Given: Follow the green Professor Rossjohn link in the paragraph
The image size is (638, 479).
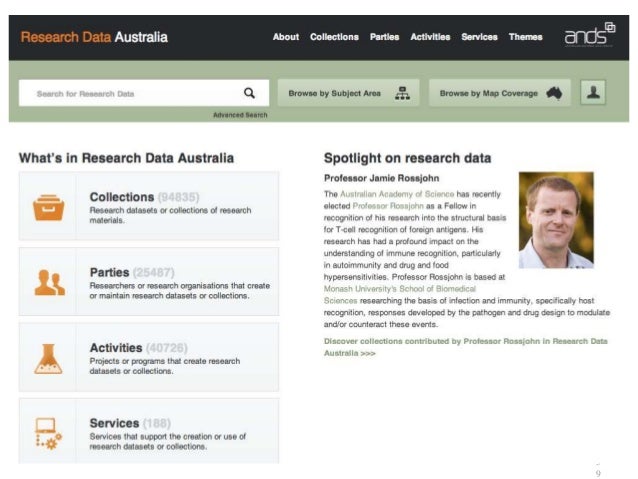Looking at the screenshot, I should pos(388,206).
